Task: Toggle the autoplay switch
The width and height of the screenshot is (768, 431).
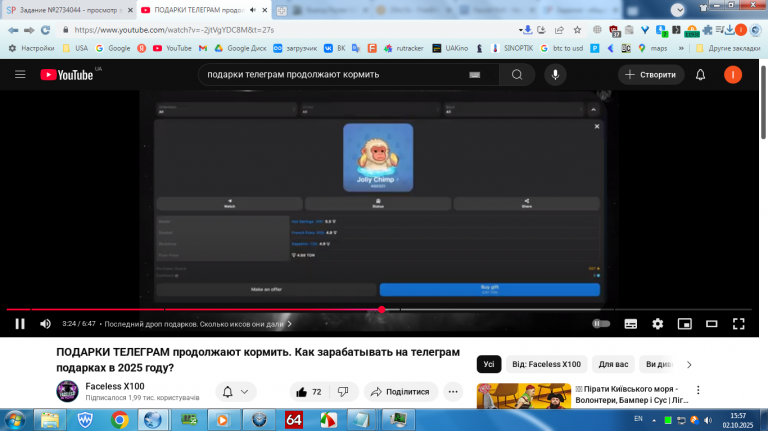Action: [x=601, y=324]
